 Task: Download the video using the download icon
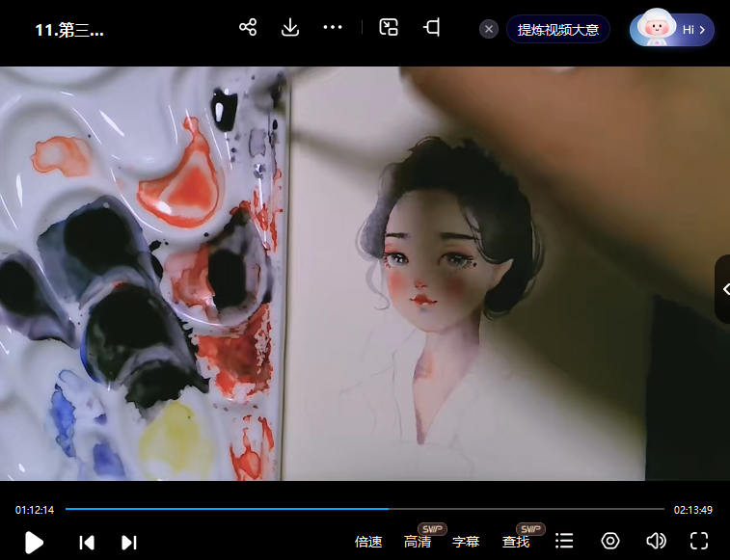[290, 28]
